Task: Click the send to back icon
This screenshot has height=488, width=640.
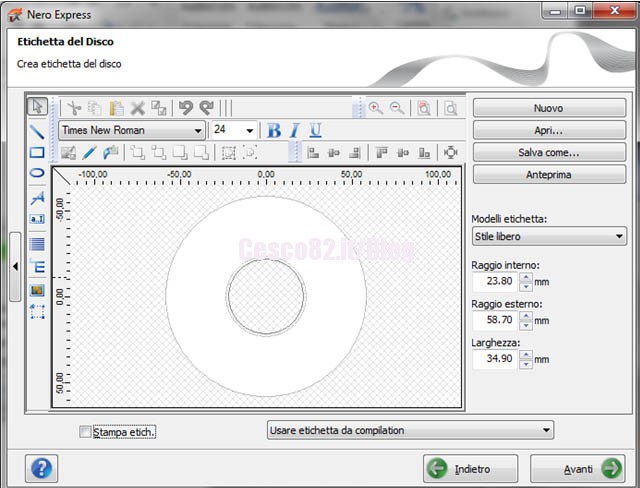Action: (159, 153)
